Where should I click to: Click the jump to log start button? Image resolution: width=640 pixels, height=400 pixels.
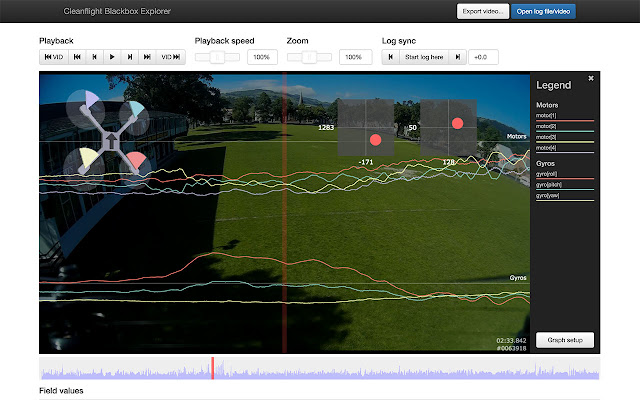click(x=76, y=58)
